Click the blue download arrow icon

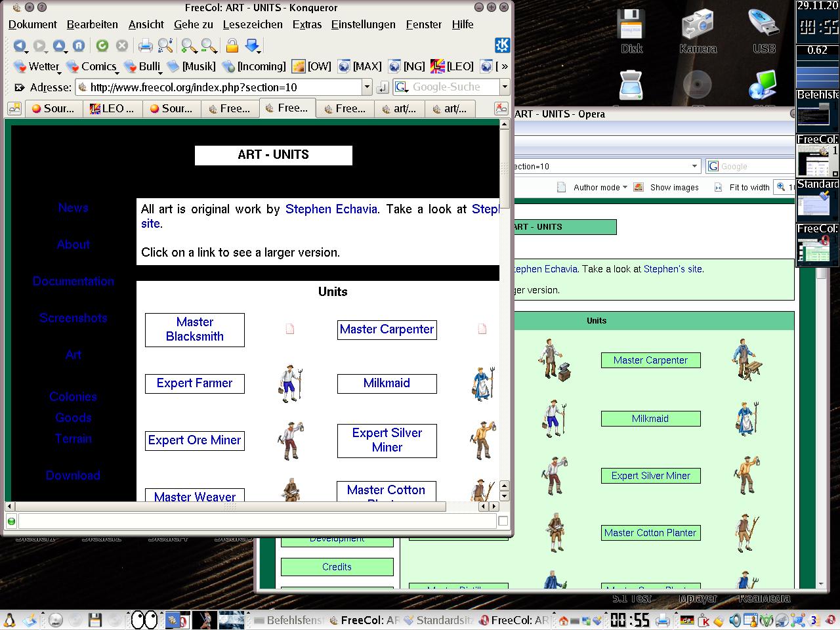[x=253, y=45]
